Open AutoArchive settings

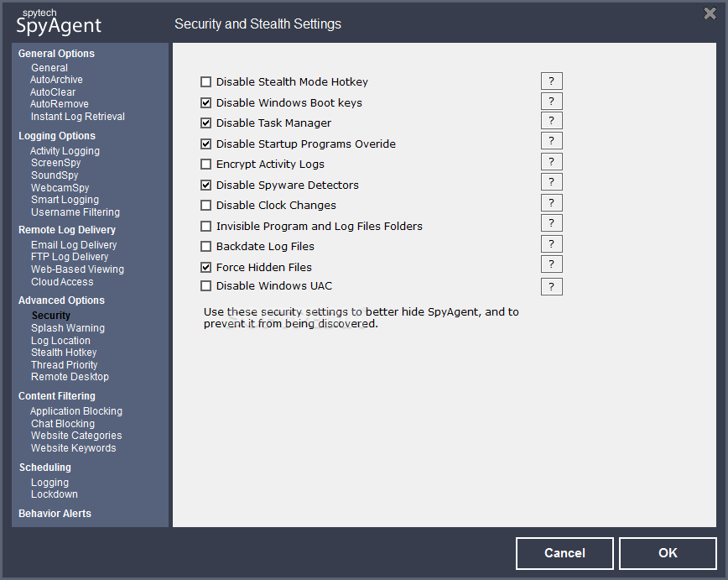[56, 80]
